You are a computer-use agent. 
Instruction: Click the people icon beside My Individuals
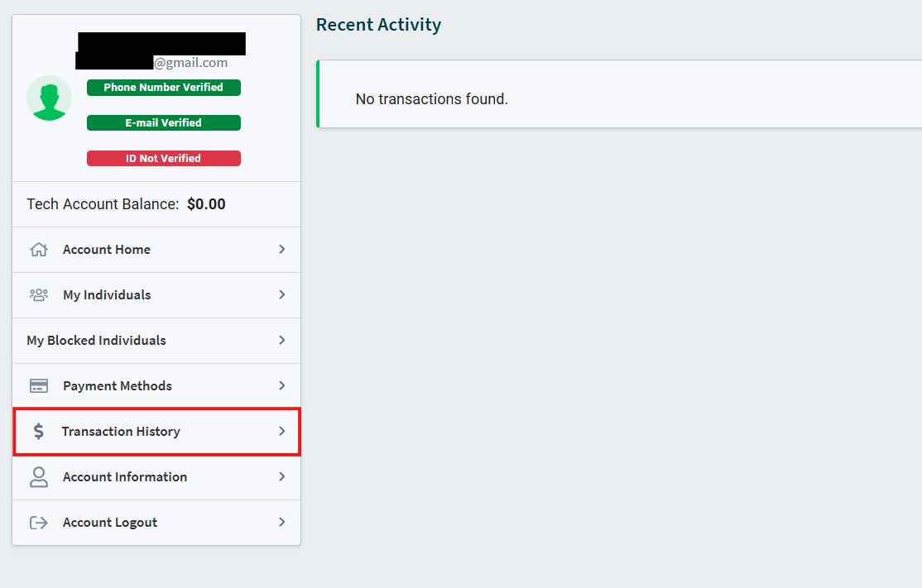[x=38, y=294]
